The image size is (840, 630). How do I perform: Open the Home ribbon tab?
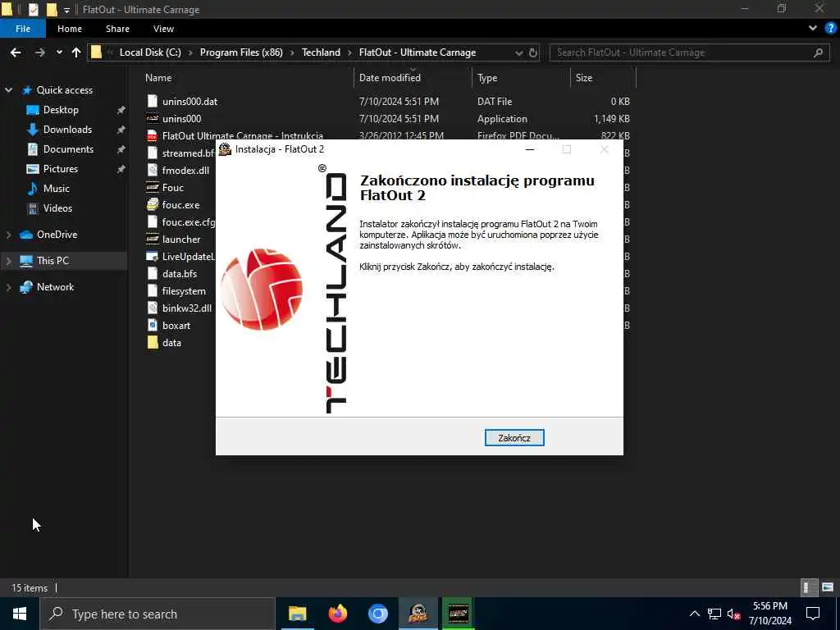tap(70, 29)
